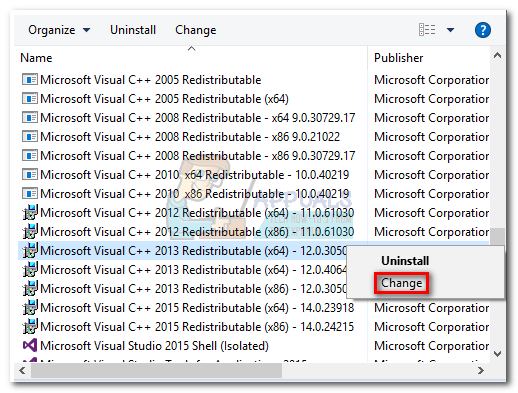This screenshot has height=393, width=518.
Task: Select Visual C++ 2010 x86 Redistributable 10.0.40219
Action: click(x=195, y=194)
